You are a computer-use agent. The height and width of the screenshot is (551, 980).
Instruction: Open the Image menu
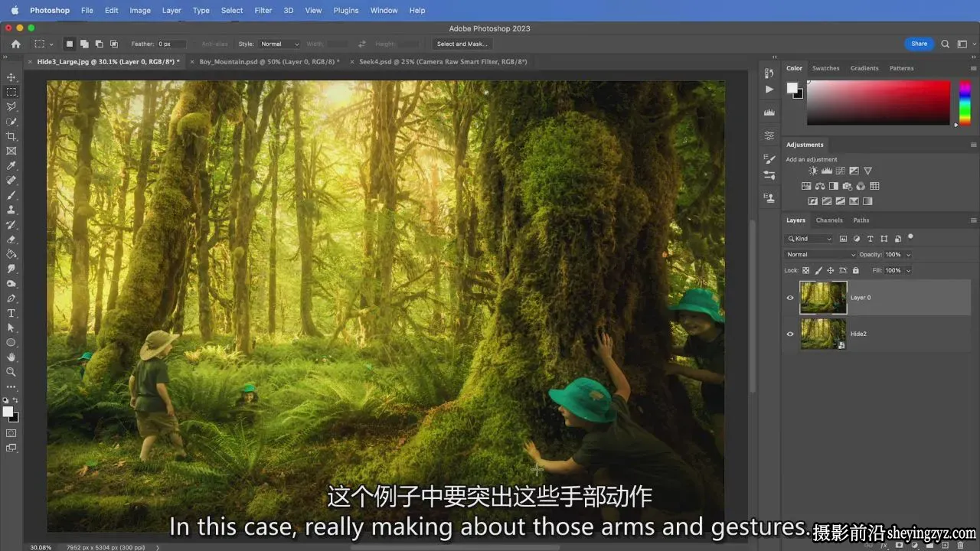coord(140,10)
